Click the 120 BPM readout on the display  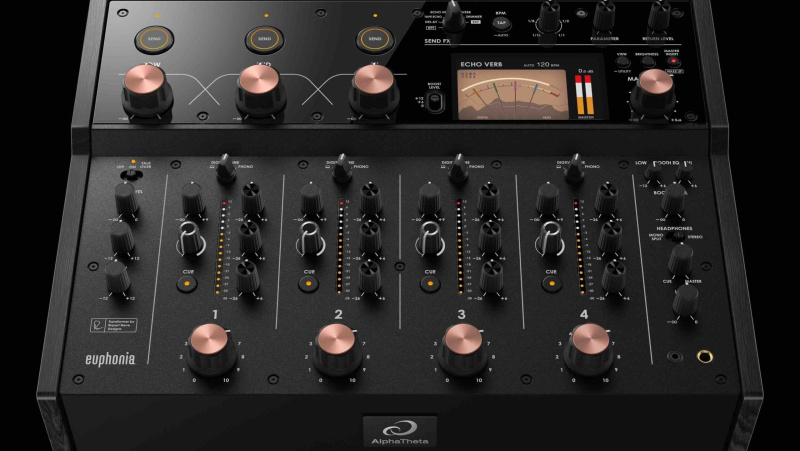coord(548,65)
